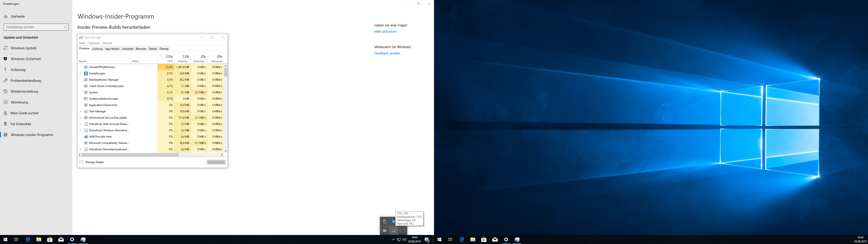Show hidden tray icons chevron

[393, 240]
